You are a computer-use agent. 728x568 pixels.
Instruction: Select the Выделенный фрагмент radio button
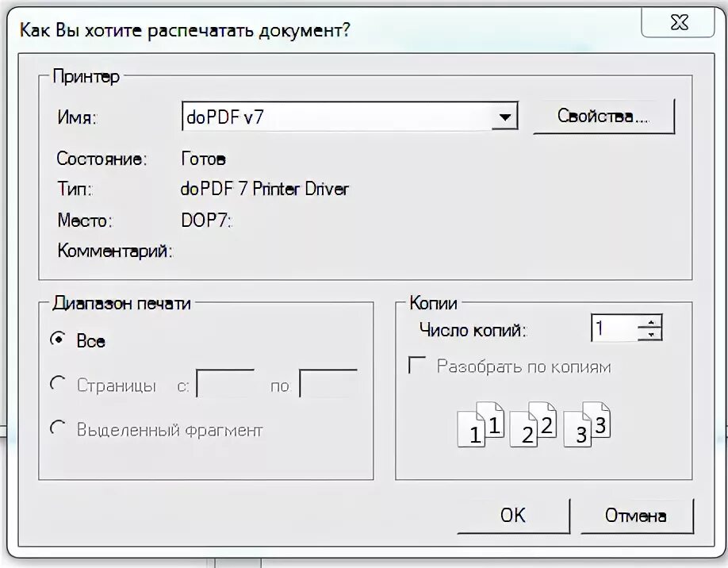click(58, 428)
